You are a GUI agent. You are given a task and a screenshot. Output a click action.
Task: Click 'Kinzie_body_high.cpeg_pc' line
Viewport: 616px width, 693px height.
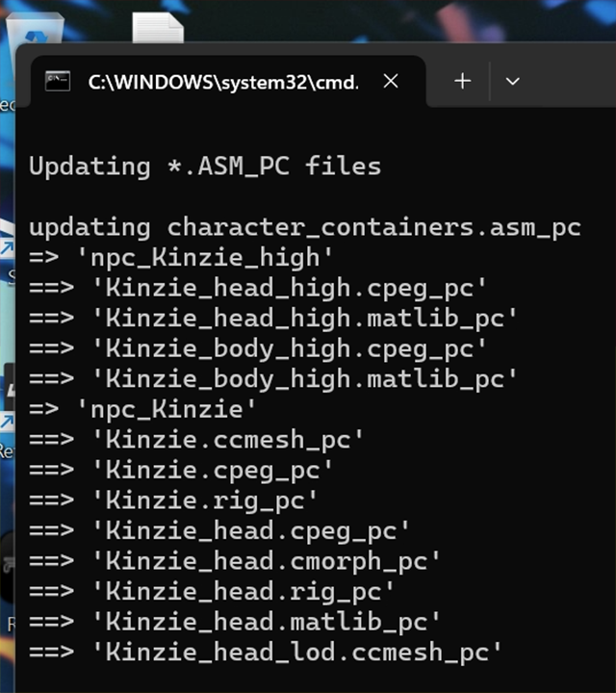[258, 348]
